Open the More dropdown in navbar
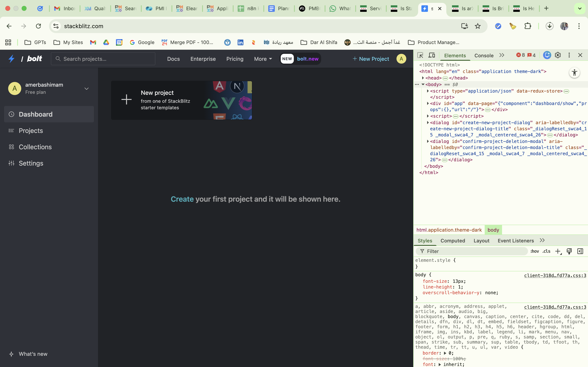This screenshot has height=367, width=588. (x=263, y=59)
